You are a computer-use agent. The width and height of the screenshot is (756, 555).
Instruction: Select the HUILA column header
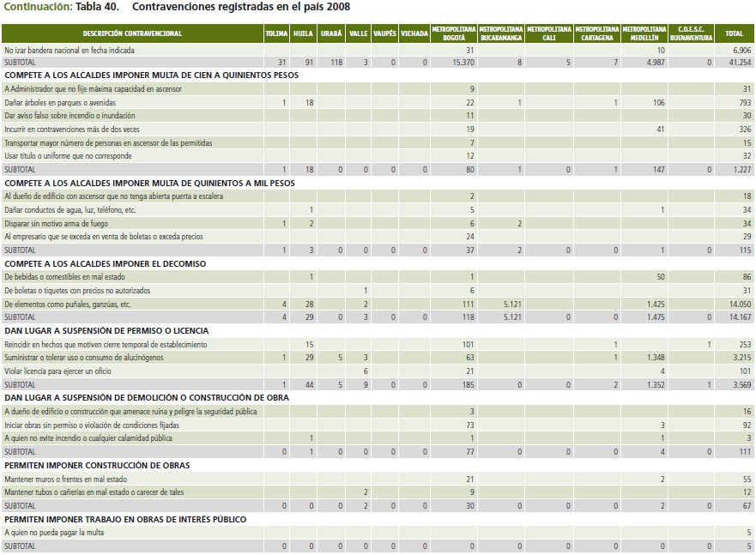click(x=302, y=33)
